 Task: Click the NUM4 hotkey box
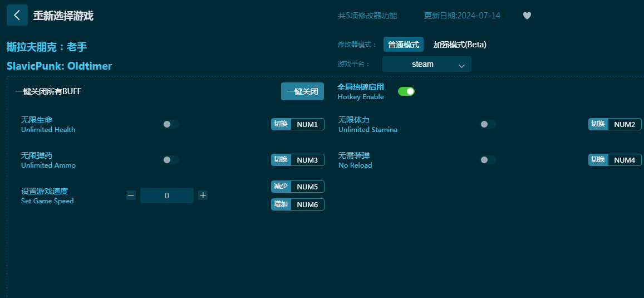point(625,160)
